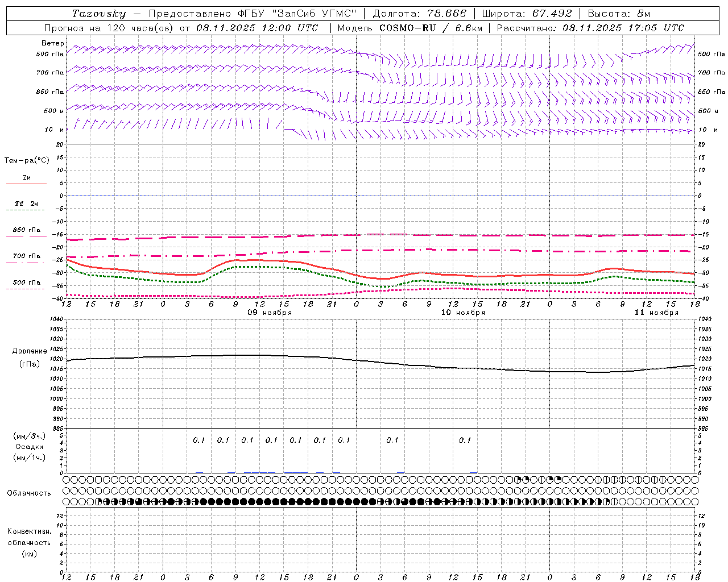Click the forecast start time 08.11.2025 12:00 UTC
Image resolution: width=728 pixels, height=582 pixels.
point(257,28)
